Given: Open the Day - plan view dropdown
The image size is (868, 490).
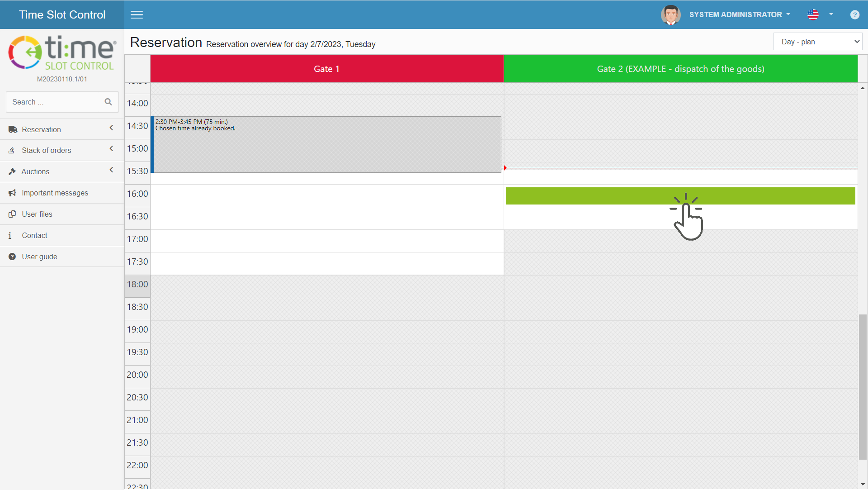Looking at the screenshot, I should click(817, 42).
